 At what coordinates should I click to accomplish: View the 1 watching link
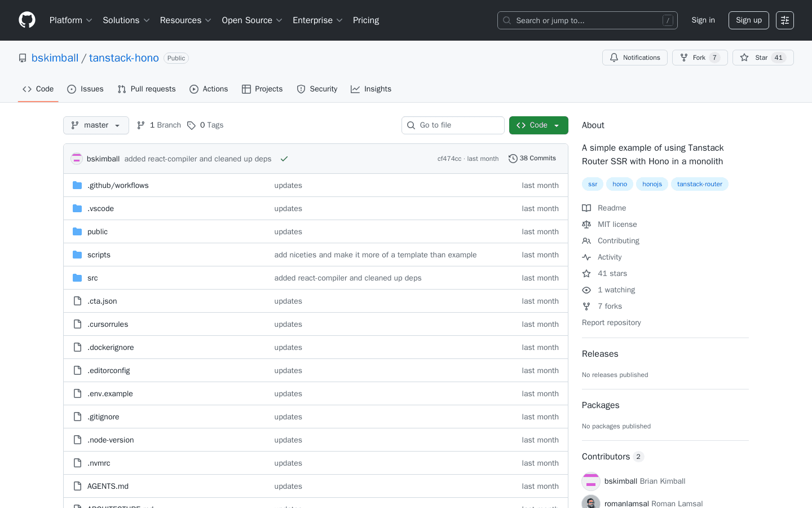click(608, 290)
